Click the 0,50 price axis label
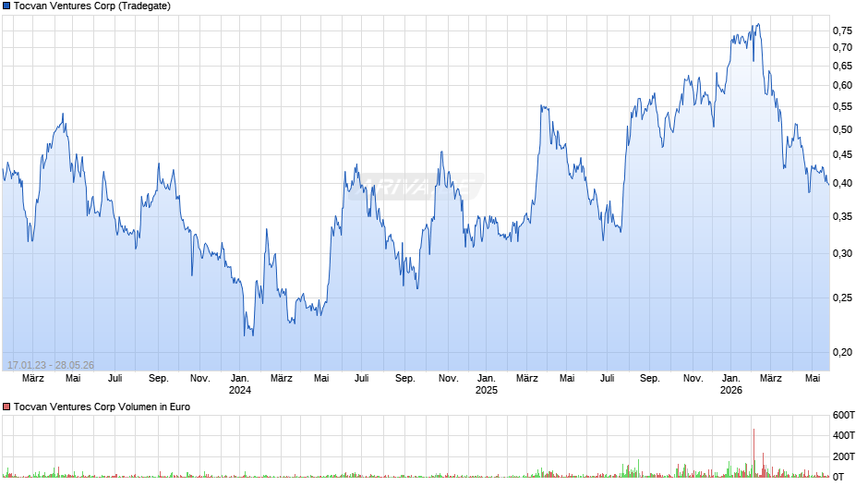This screenshot has height=486, width=868. (x=842, y=129)
